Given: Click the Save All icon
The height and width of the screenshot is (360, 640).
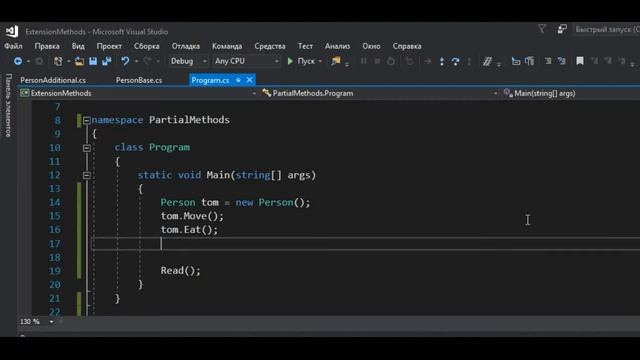Looking at the screenshot, I should click(107, 61).
